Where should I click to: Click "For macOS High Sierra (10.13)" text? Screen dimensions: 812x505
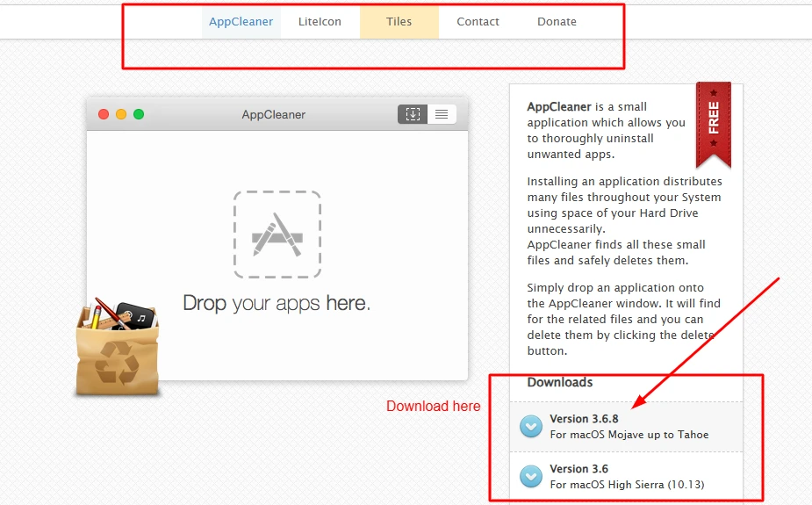(x=627, y=484)
